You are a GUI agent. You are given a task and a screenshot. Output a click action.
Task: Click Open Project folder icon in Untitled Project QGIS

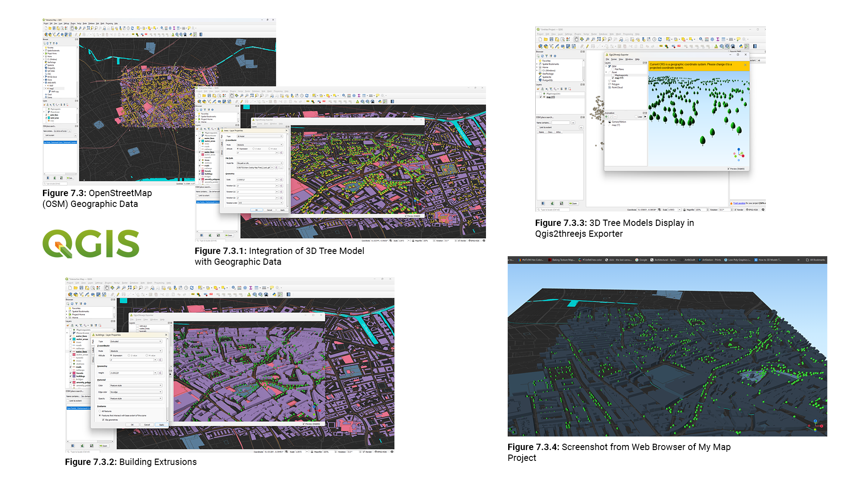tap(546, 39)
